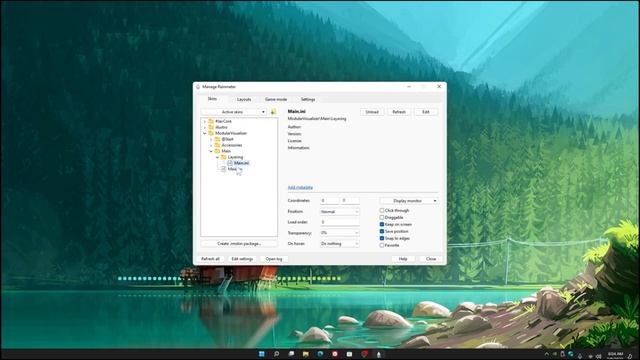Click the Refresh button beside Unload
The width and height of the screenshot is (640, 360).
(399, 112)
